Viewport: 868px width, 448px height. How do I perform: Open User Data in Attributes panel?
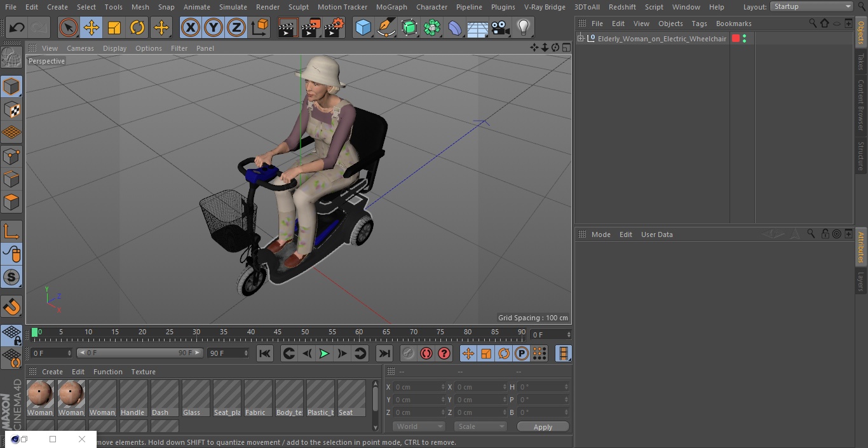pos(656,234)
